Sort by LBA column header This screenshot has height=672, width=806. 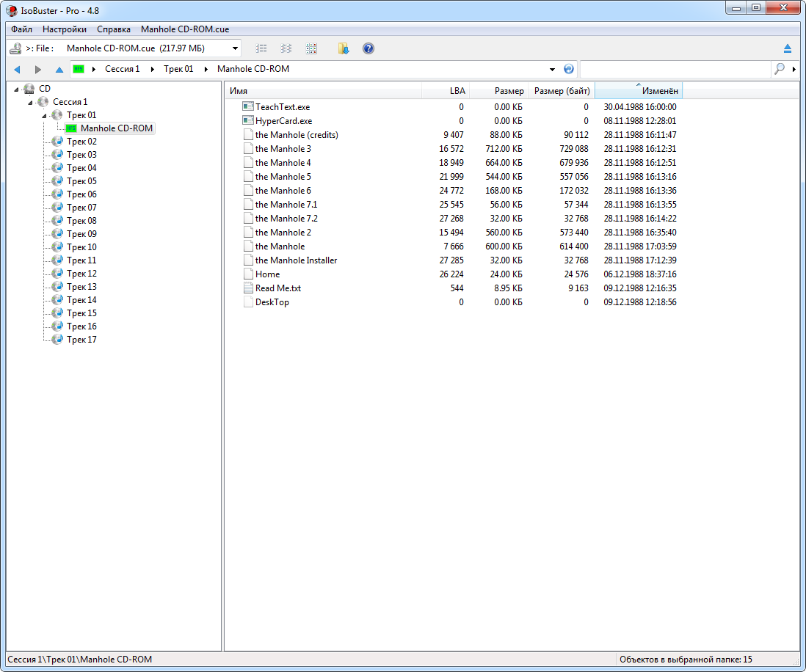point(446,91)
